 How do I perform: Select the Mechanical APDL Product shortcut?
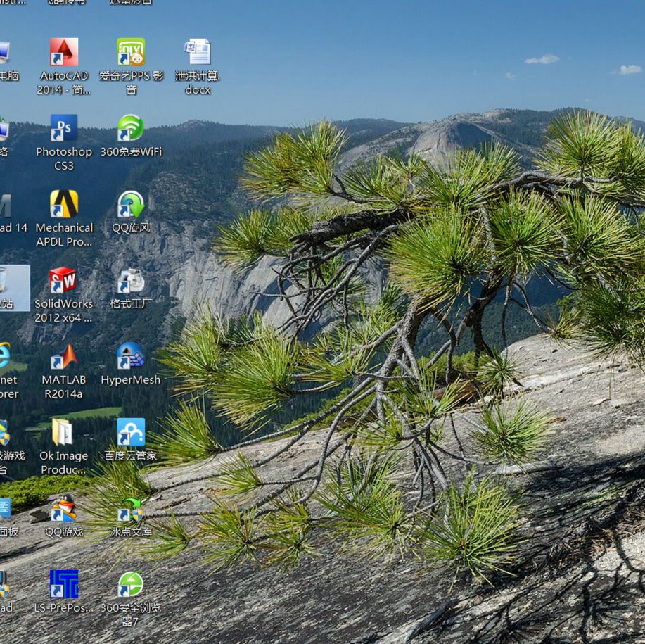(x=64, y=203)
